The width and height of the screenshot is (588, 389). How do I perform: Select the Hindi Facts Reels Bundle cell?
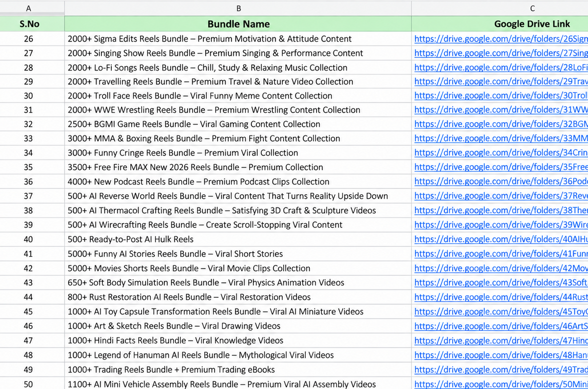(238, 340)
